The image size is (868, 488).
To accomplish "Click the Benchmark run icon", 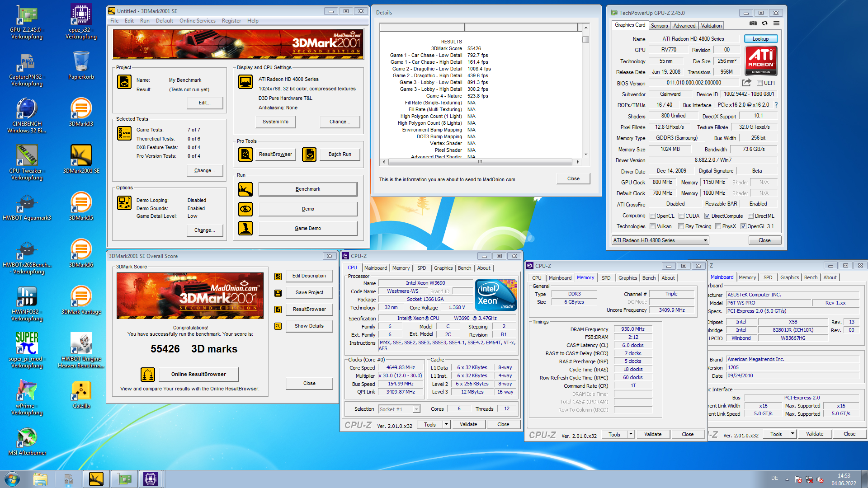I will [245, 189].
